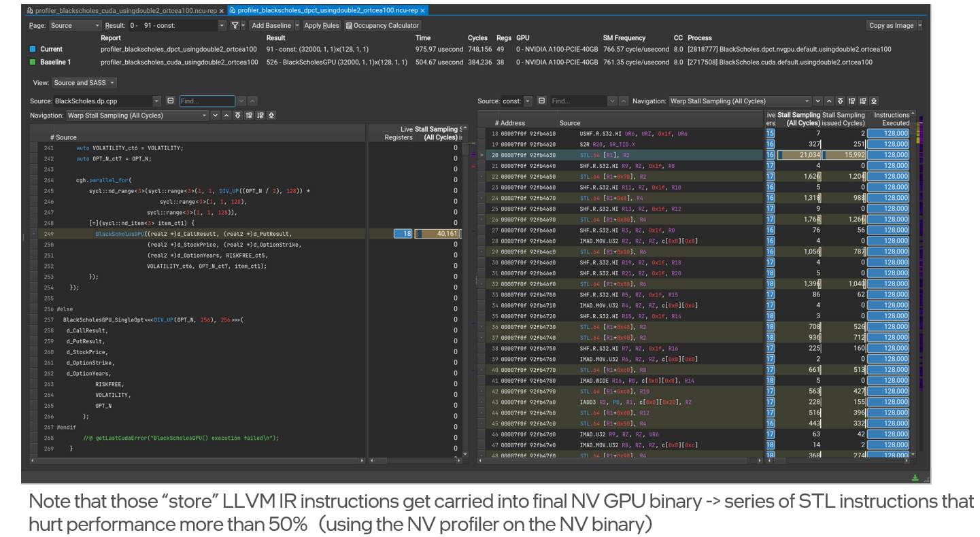This screenshot has height=537, width=980.
Task: Collapse the SASS view with the minus-box icon
Action: click(541, 101)
